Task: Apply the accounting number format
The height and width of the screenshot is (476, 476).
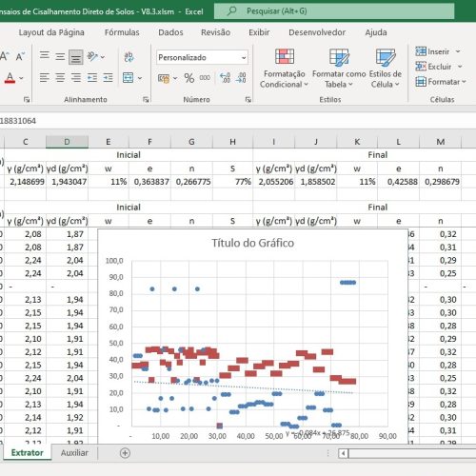Action: pos(164,78)
